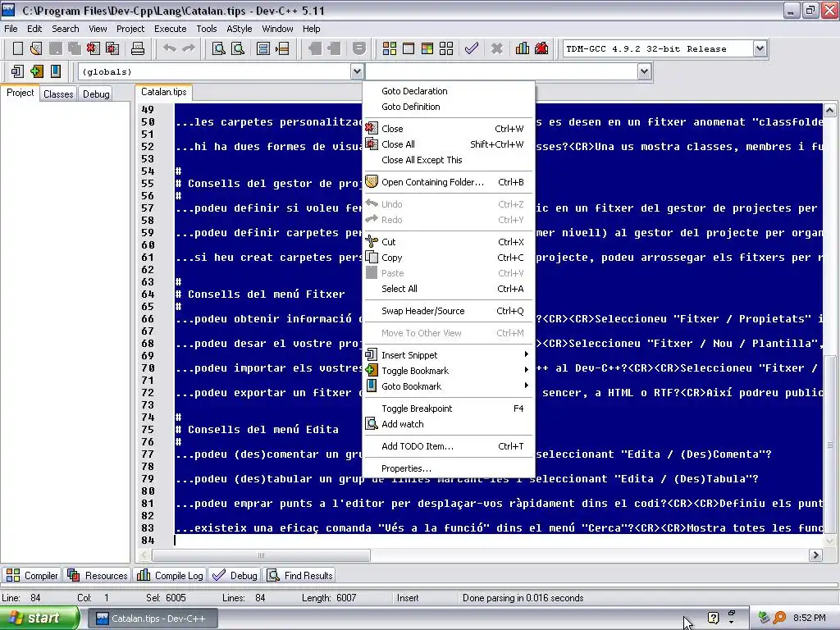Click the Goto Function toolbar icon

(x=263, y=48)
